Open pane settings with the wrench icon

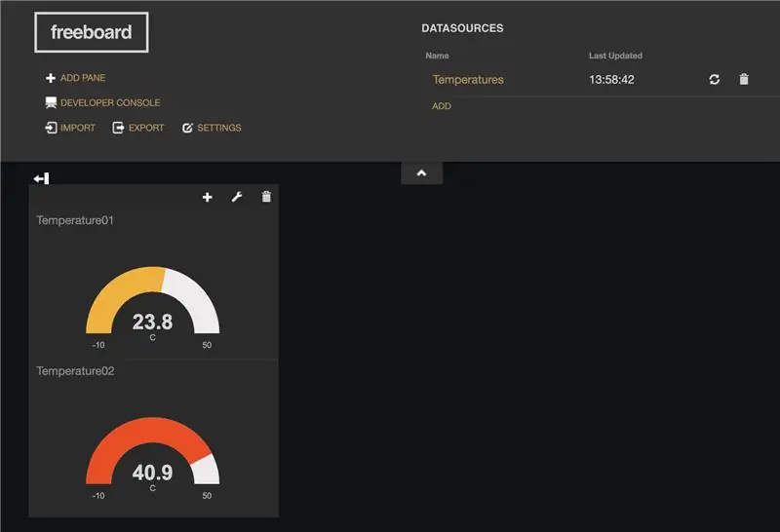click(237, 197)
